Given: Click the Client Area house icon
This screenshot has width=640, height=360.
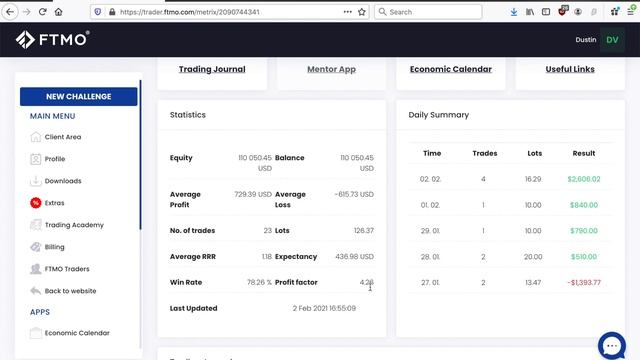Looking at the screenshot, I should tap(36, 137).
